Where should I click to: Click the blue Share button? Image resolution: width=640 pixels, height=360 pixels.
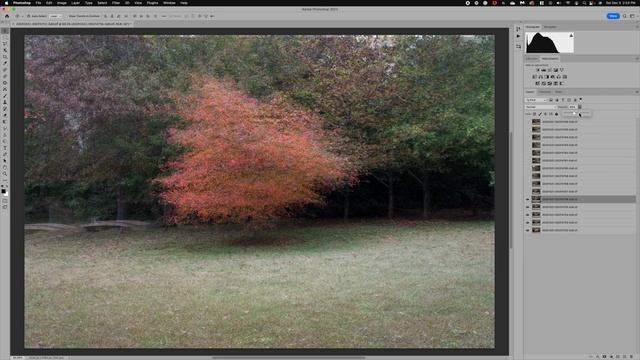click(613, 16)
